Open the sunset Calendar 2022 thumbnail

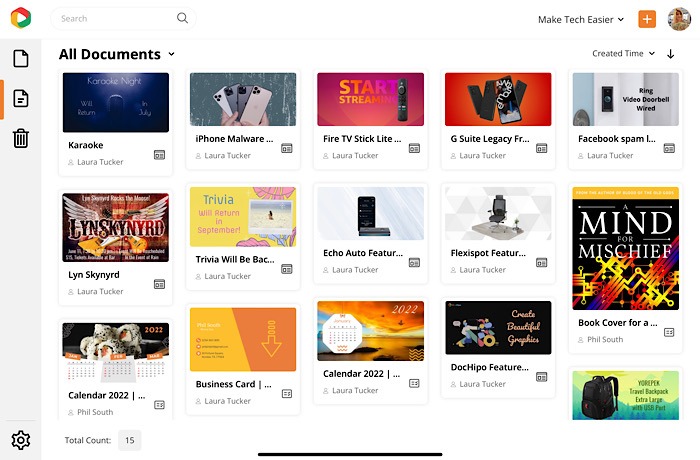click(x=371, y=331)
